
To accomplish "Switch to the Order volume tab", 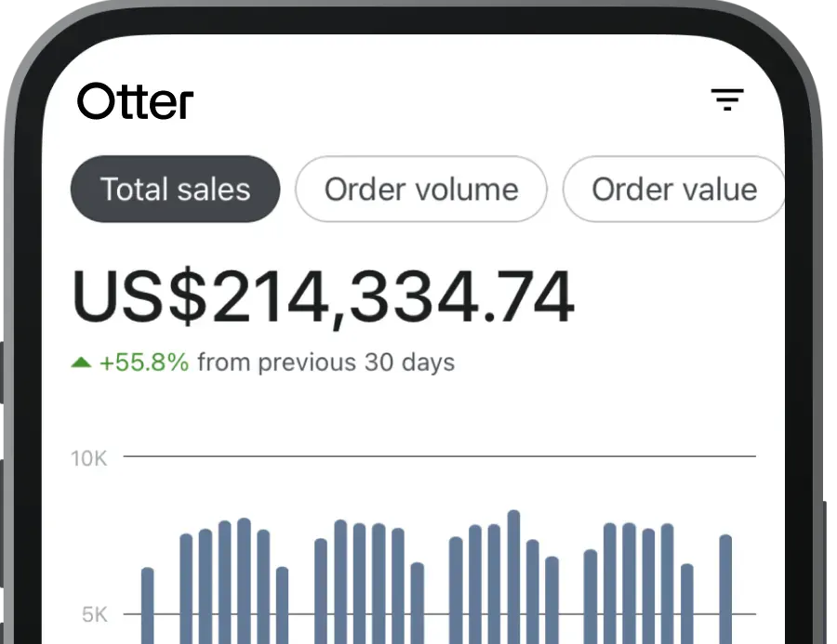I will pos(420,190).
